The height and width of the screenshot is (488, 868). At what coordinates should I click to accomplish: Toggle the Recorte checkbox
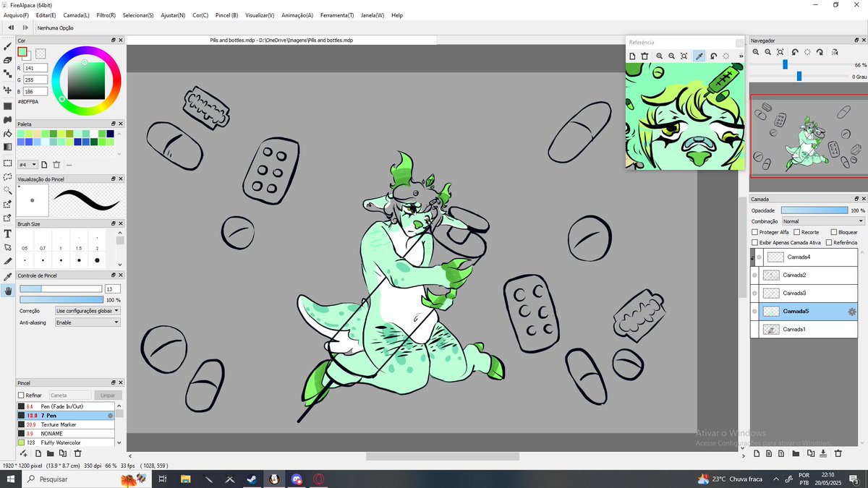pos(796,232)
